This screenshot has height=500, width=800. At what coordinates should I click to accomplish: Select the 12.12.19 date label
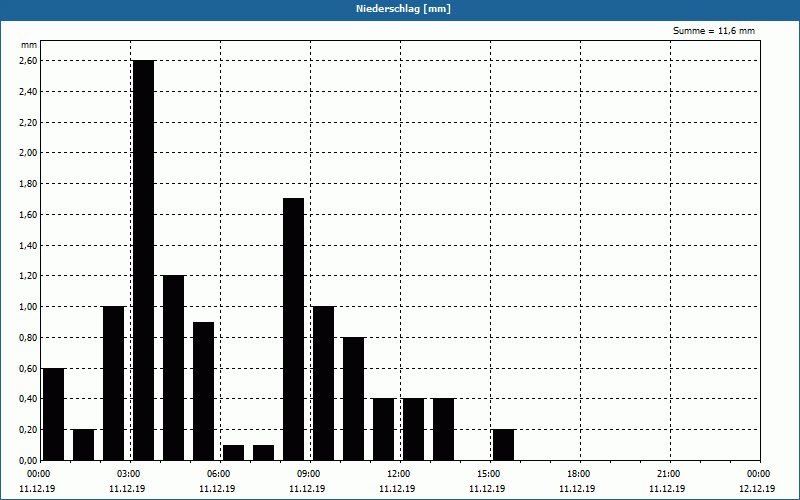pos(757,489)
